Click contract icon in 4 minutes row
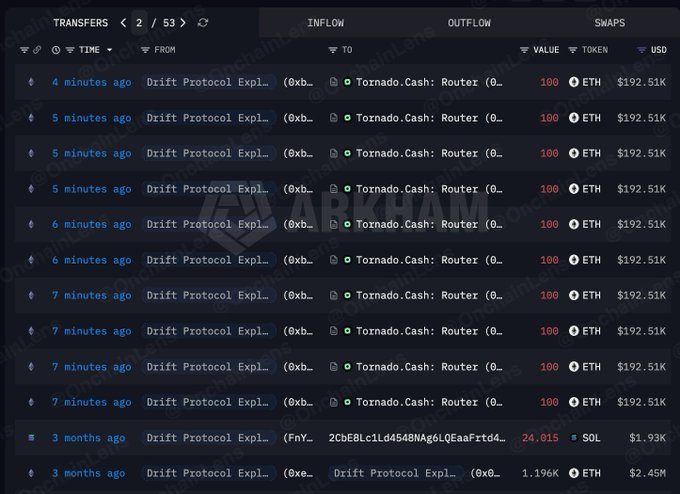 (x=333, y=82)
